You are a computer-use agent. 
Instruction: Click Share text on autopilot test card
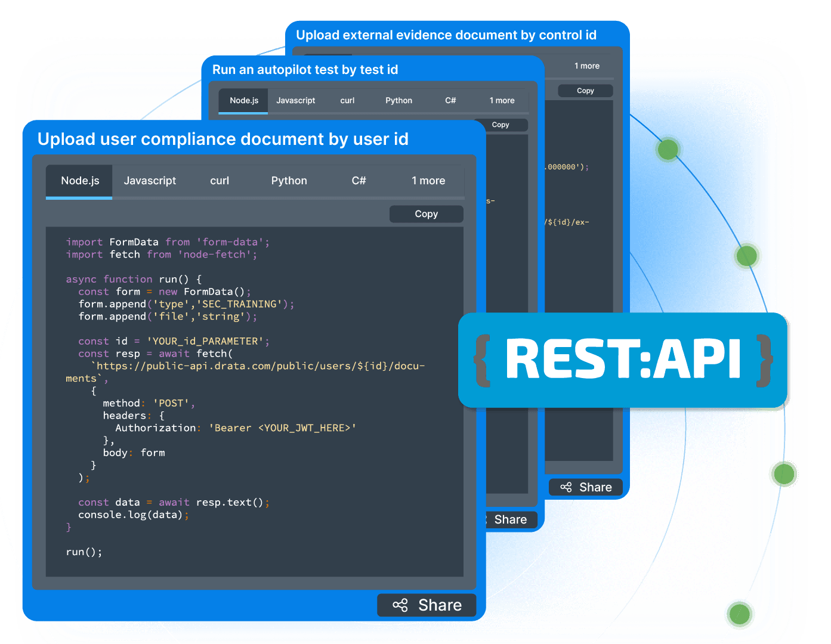tap(510, 520)
